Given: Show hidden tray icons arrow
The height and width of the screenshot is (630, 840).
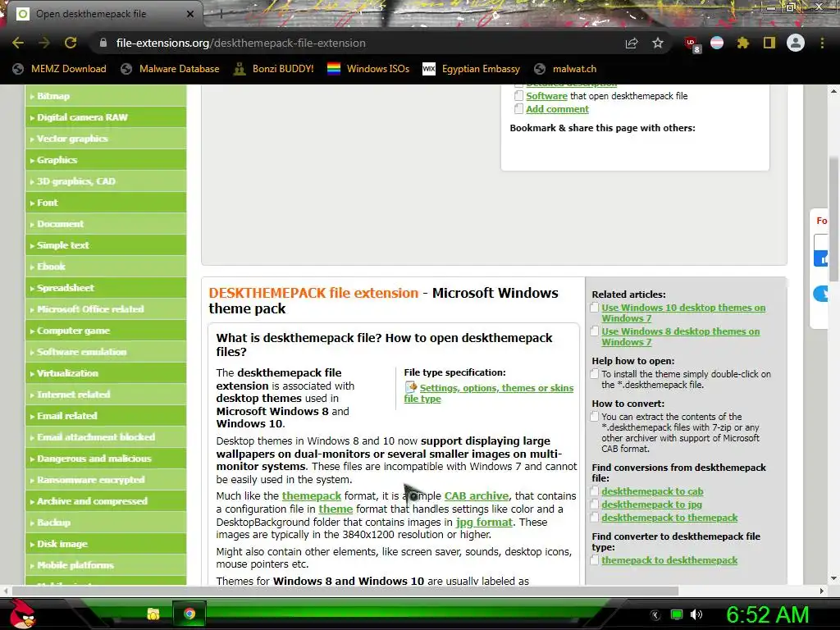Looking at the screenshot, I should point(655,614).
